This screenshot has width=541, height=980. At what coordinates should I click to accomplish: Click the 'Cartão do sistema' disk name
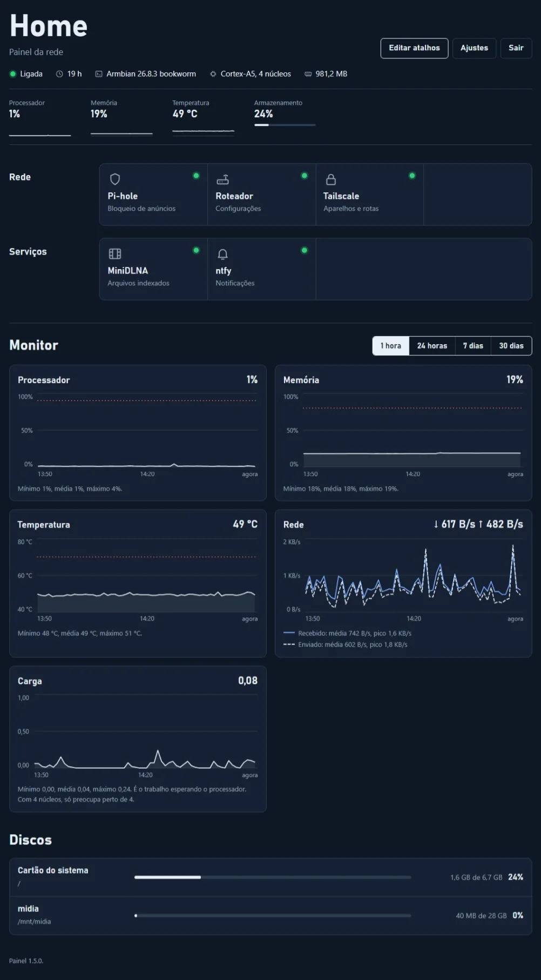53,870
